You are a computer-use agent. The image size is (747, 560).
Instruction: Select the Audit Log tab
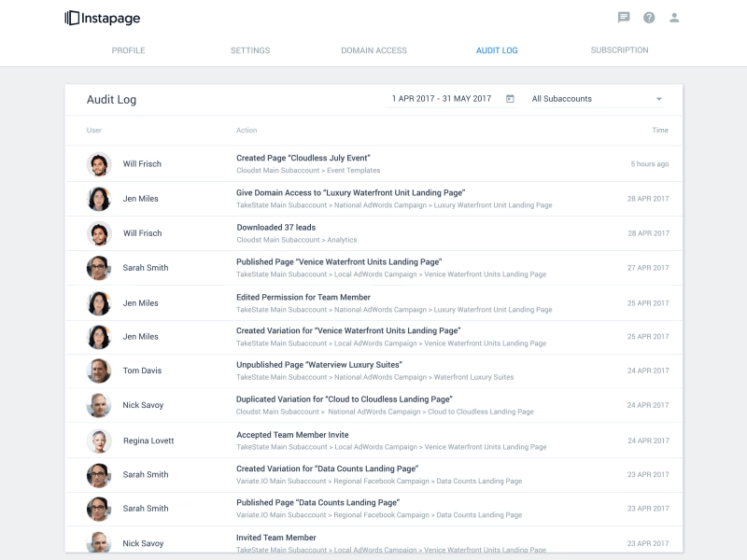pyautogui.click(x=497, y=50)
